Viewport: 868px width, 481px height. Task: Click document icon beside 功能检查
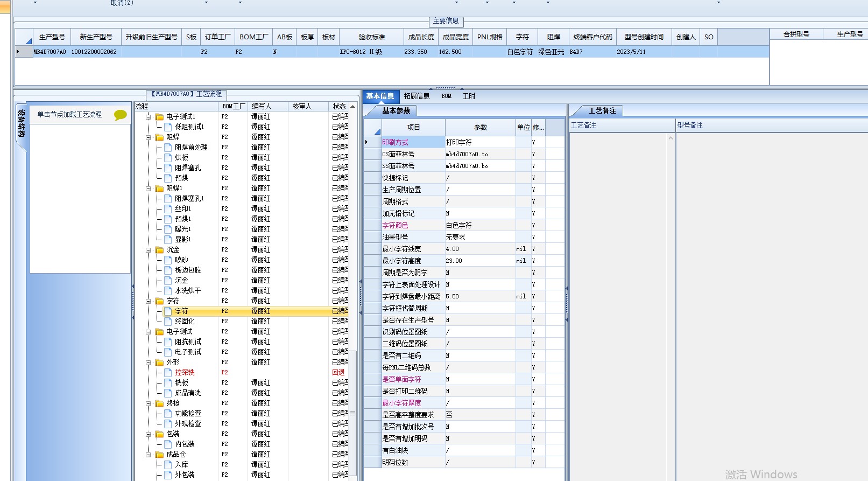168,413
